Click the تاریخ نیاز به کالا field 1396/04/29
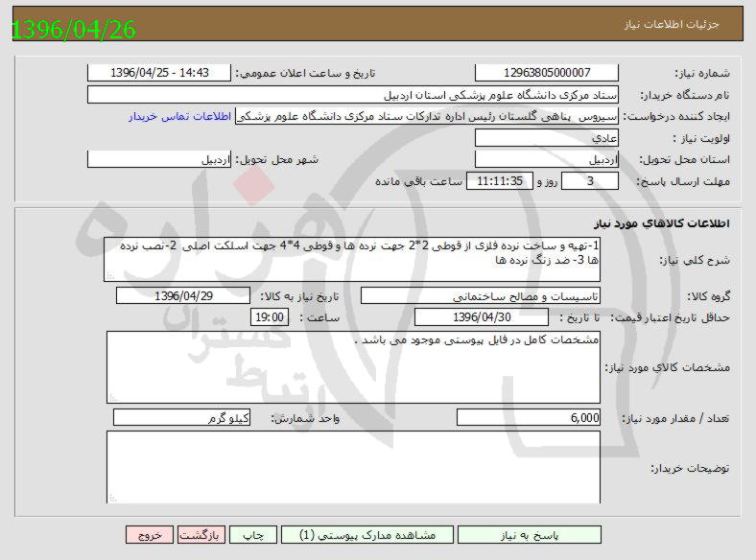The width and height of the screenshot is (756, 560). [183, 296]
